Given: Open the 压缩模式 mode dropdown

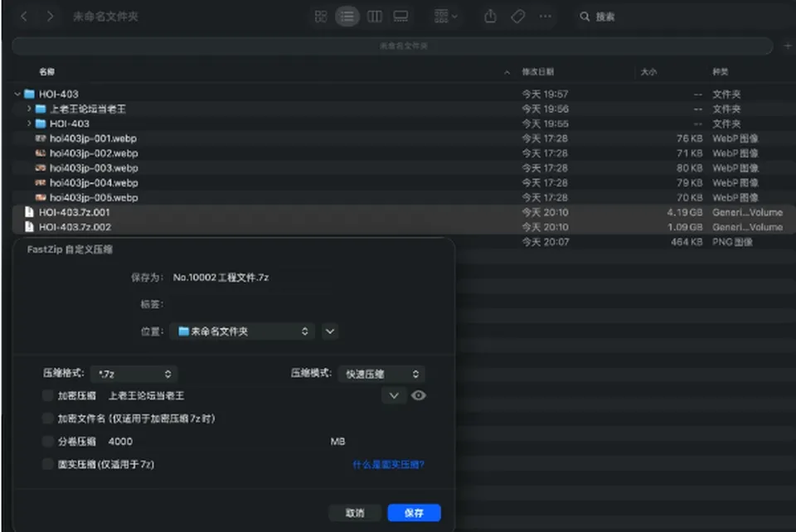Looking at the screenshot, I should (x=381, y=374).
